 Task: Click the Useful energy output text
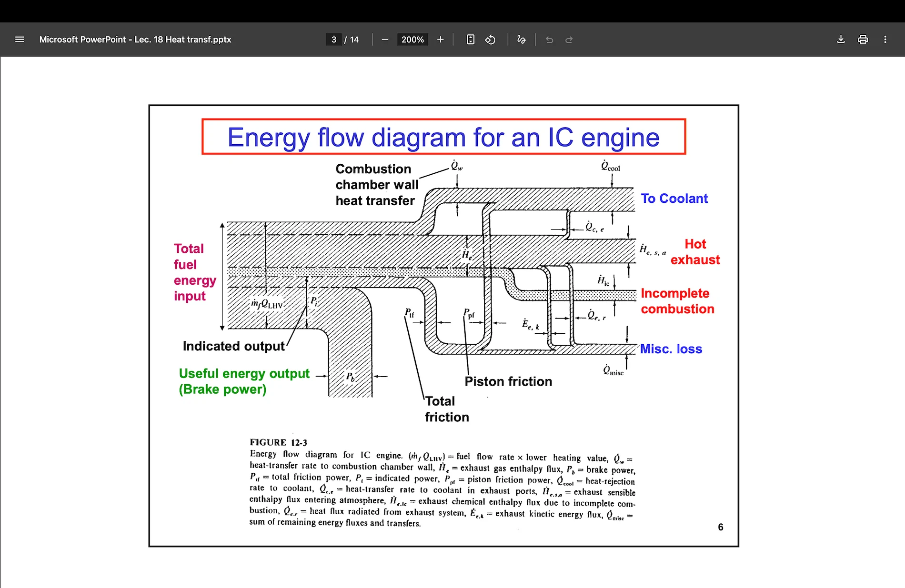[244, 374]
